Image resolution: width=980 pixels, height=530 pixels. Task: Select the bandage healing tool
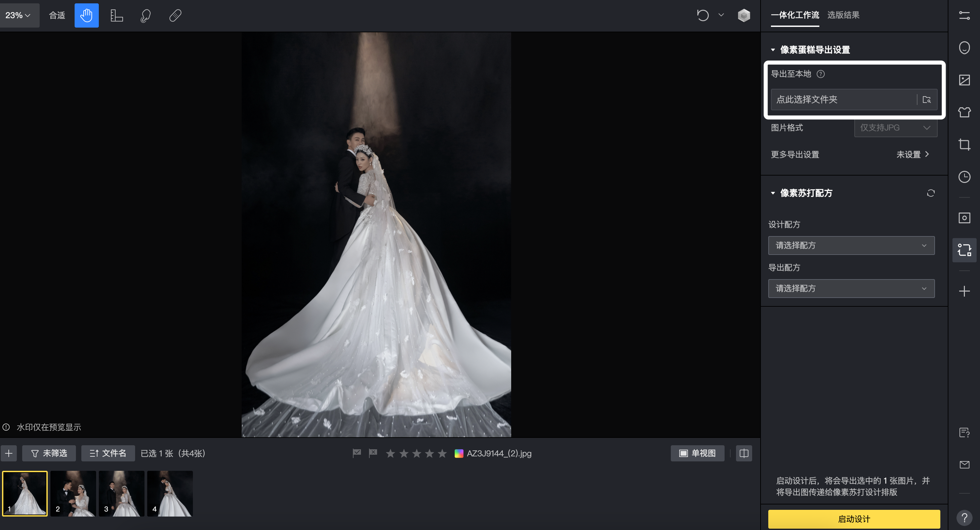175,15
